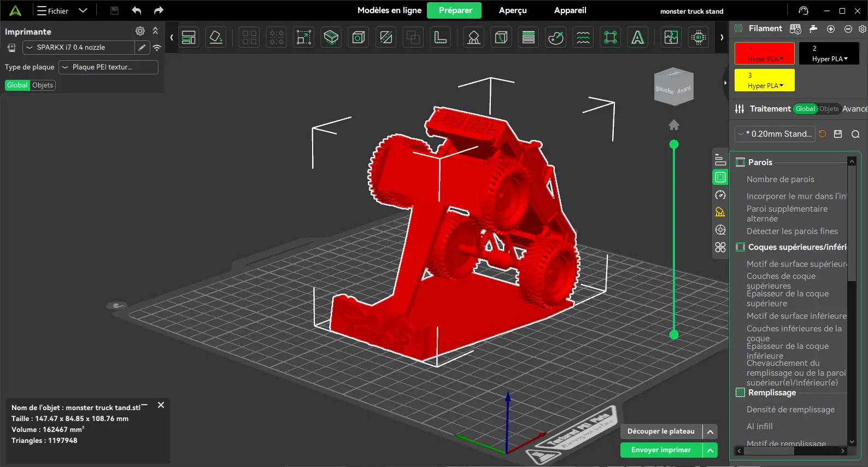Add a filament with plus icon
Image resolution: width=868 pixels, height=467 pixels.
coord(831,29)
